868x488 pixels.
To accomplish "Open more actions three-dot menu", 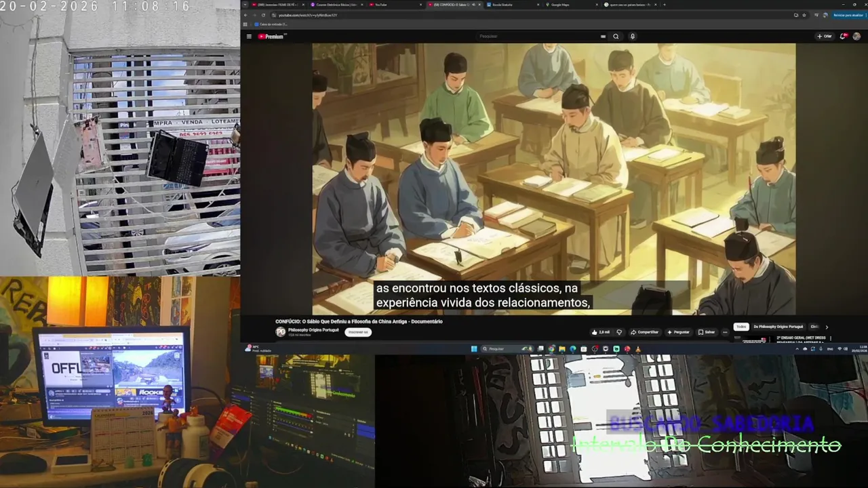I will click(x=725, y=332).
